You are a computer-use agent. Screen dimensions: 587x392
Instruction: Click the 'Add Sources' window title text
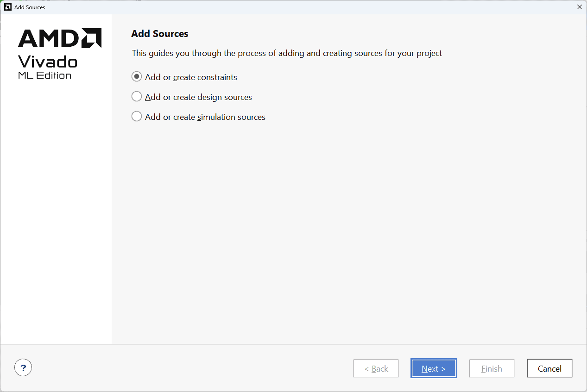[x=30, y=7]
